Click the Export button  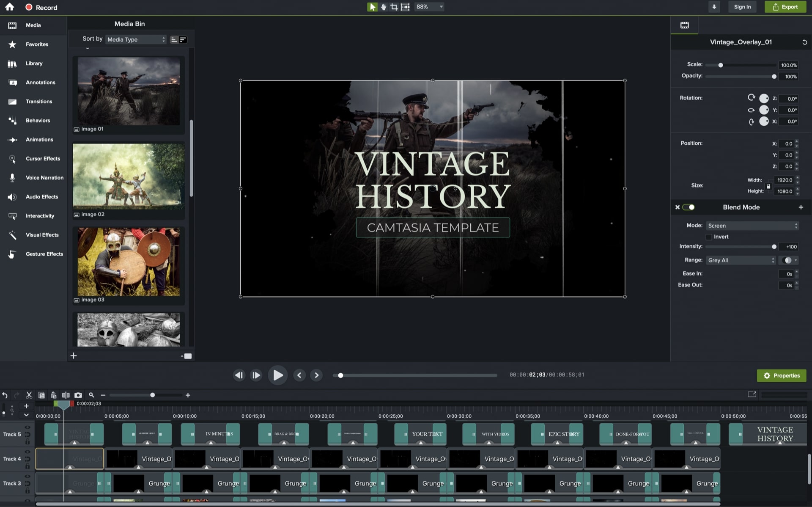(785, 7)
